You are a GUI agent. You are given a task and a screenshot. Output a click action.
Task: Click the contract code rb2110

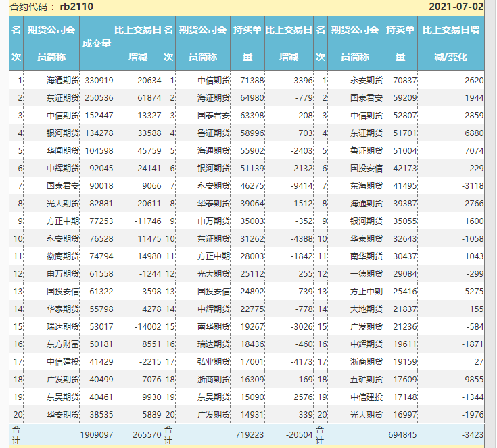(72, 7)
